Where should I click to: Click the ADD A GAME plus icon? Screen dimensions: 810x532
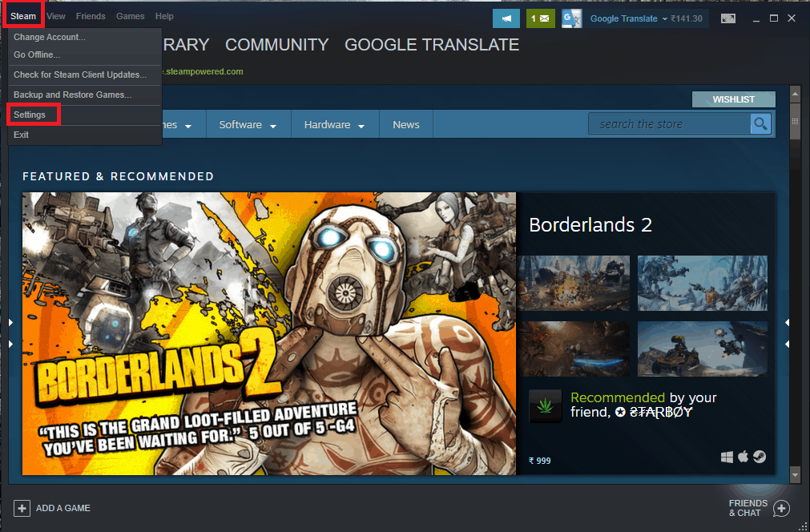click(22, 508)
